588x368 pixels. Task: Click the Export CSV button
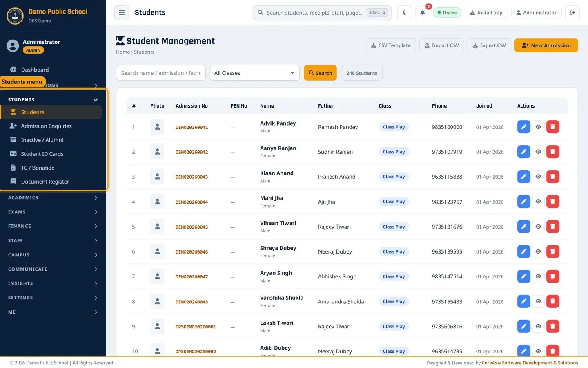point(489,45)
